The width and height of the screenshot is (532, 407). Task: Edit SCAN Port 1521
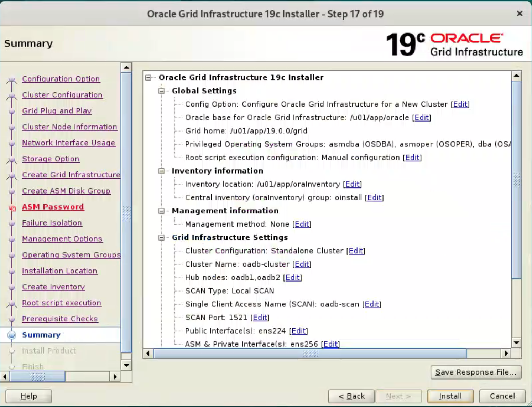tap(260, 318)
